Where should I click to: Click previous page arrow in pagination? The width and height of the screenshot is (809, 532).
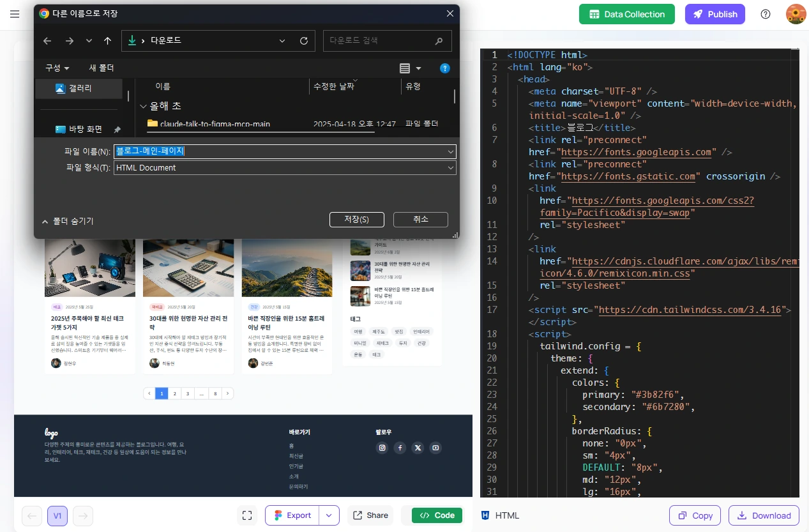[149, 393]
